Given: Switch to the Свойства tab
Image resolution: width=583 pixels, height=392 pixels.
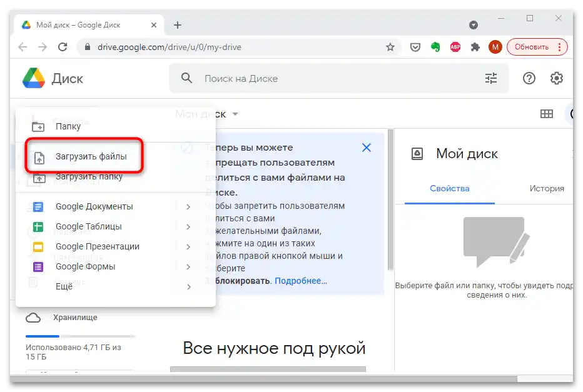Looking at the screenshot, I should coord(450,188).
